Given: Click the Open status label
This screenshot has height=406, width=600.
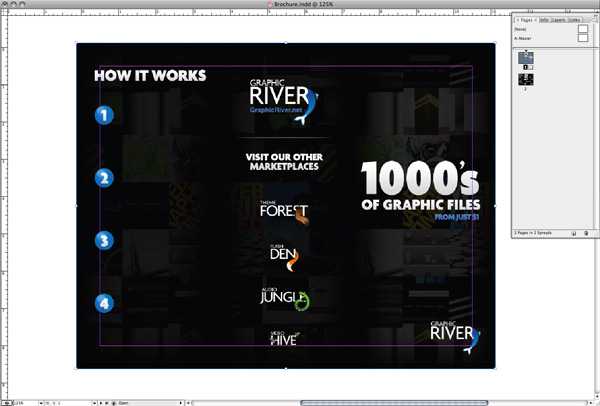Looking at the screenshot, I should click(x=123, y=403).
